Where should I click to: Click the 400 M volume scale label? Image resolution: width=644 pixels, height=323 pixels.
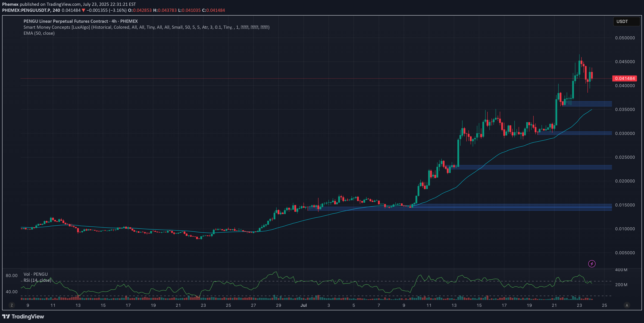click(x=621, y=270)
